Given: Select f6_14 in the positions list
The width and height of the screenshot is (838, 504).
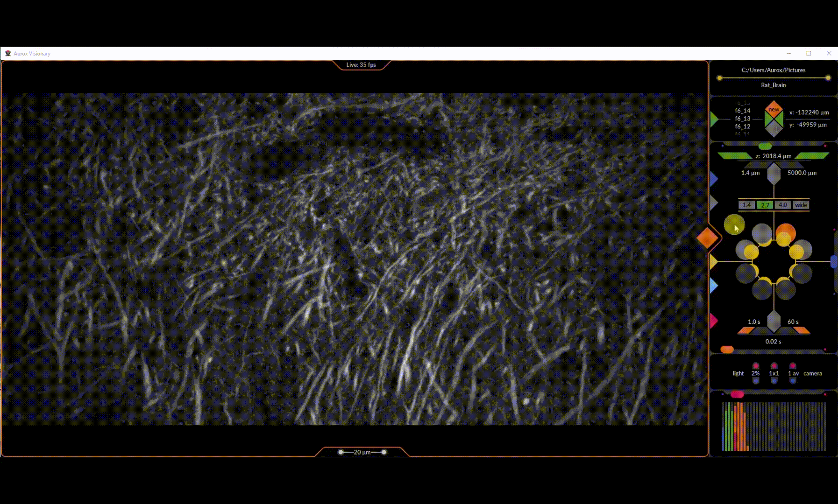Looking at the screenshot, I should [742, 111].
